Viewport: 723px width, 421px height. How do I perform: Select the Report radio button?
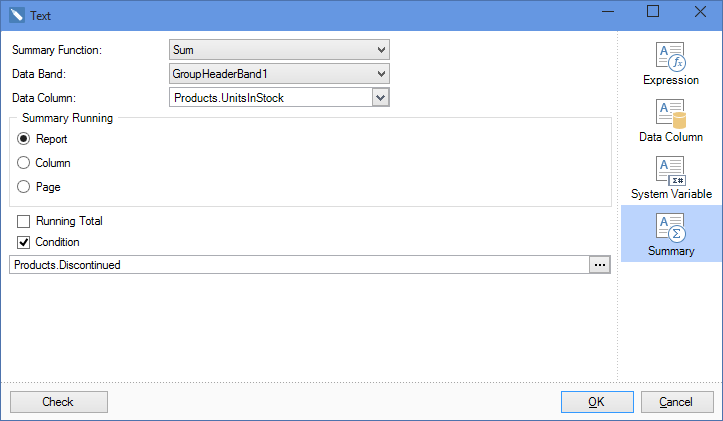(24, 139)
